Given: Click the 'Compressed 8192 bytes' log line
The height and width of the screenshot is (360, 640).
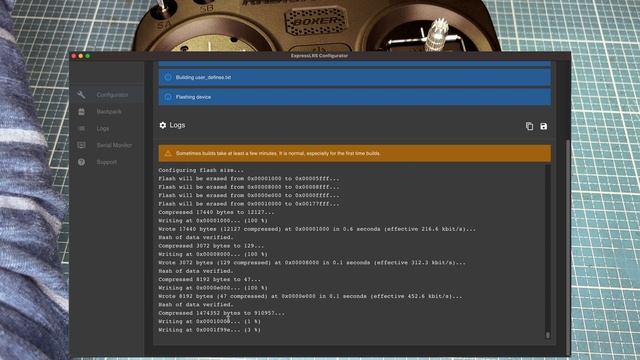Looking at the screenshot, I should point(209,280).
